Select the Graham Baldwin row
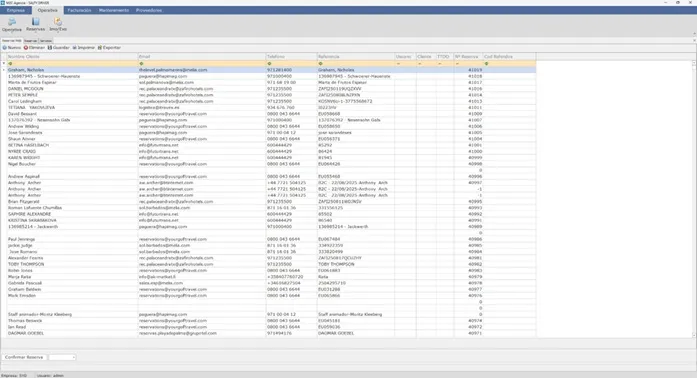Image resolution: width=697 pixels, height=378 pixels. pyautogui.click(x=271, y=289)
